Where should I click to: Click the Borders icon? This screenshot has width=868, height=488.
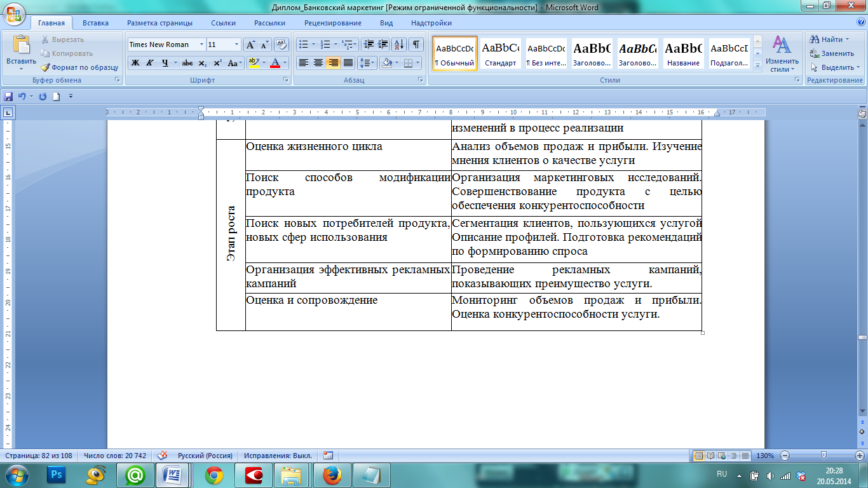(x=408, y=63)
